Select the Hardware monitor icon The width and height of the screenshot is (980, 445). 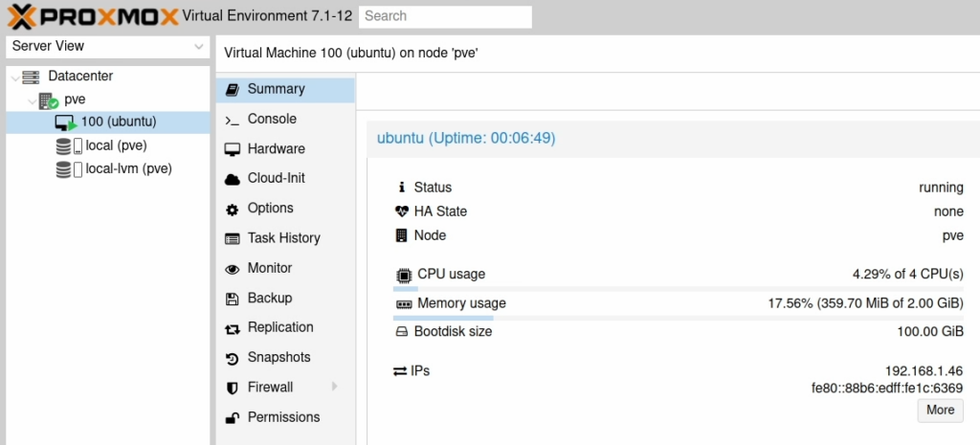[x=232, y=149]
